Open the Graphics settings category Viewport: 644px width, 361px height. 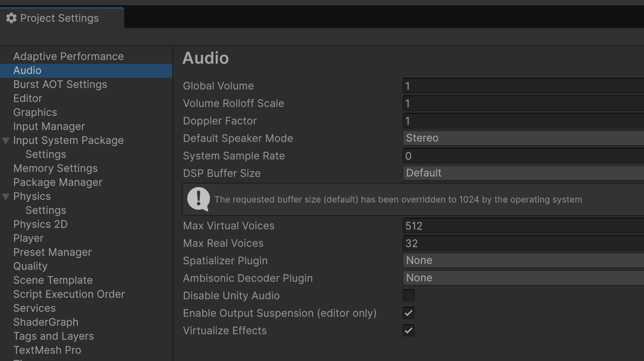click(x=35, y=112)
